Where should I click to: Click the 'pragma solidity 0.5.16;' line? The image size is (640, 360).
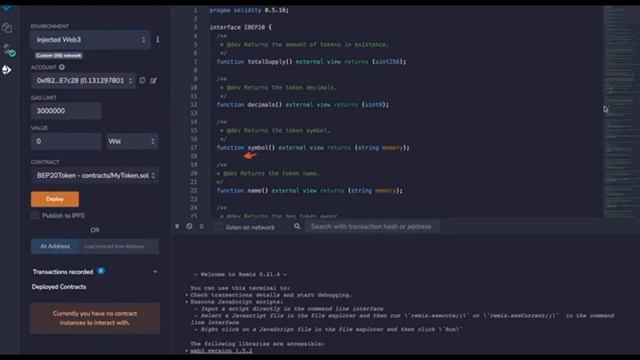tap(249, 10)
